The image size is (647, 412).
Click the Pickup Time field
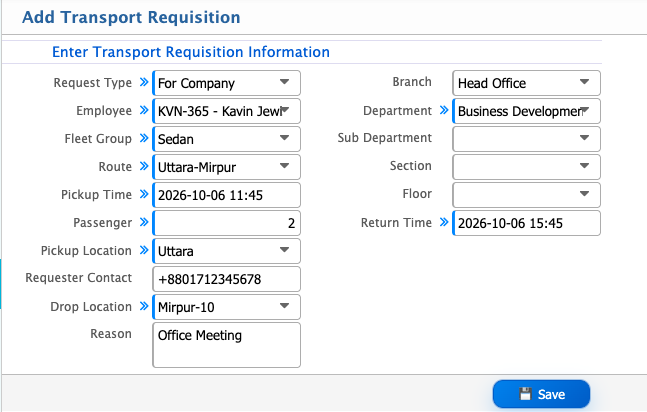(x=227, y=195)
